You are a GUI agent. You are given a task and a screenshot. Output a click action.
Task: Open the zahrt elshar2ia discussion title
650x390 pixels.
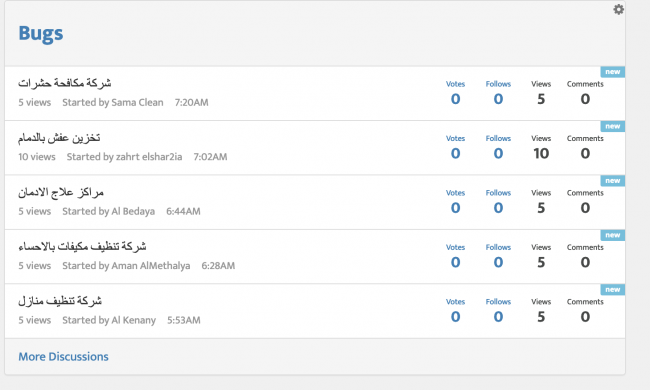pos(59,138)
